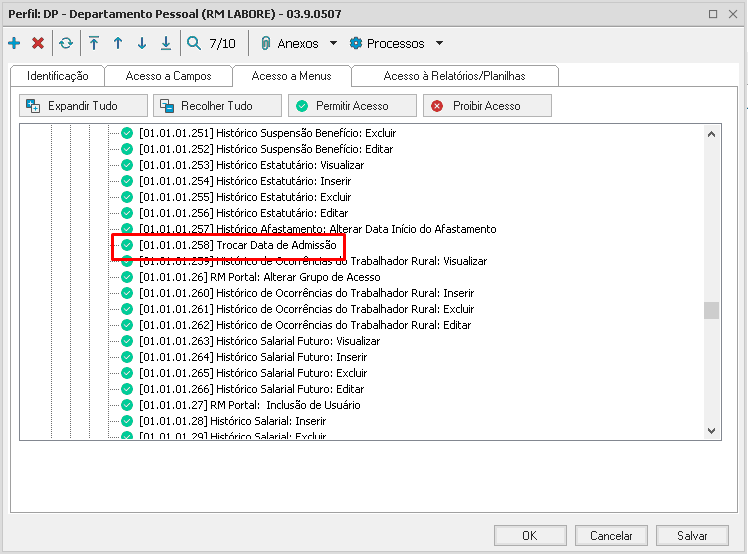Image resolution: width=748 pixels, height=555 pixels.
Task: Toggle access icon for Histórico Estatutário: Inserir
Action: pyautogui.click(x=127, y=181)
